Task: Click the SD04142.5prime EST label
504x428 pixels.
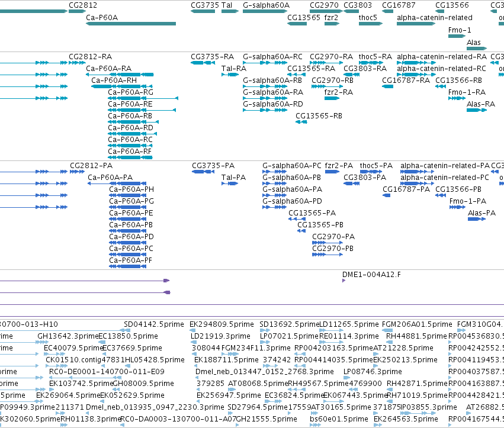Action: [154, 324]
